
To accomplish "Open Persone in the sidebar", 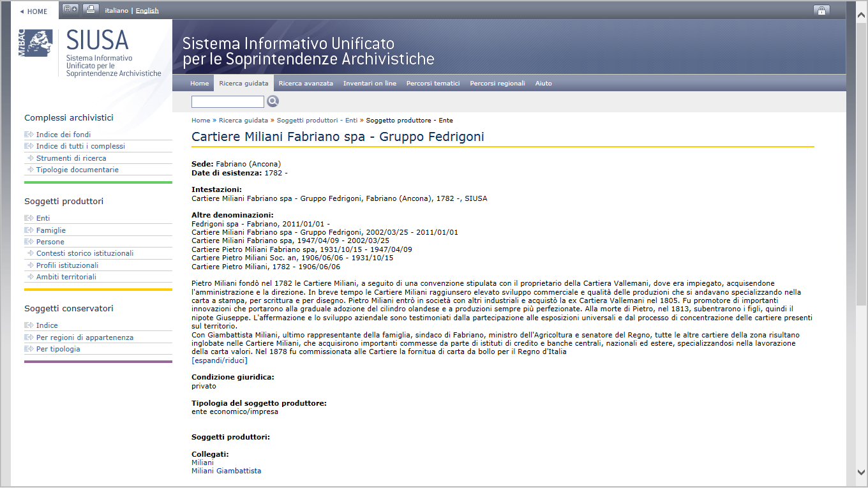I will coord(50,242).
